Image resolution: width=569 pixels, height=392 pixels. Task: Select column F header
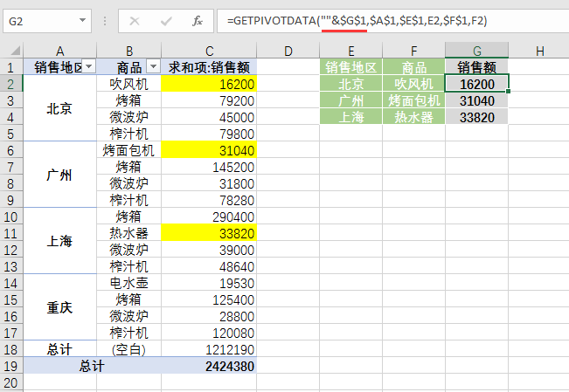[x=413, y=51]
